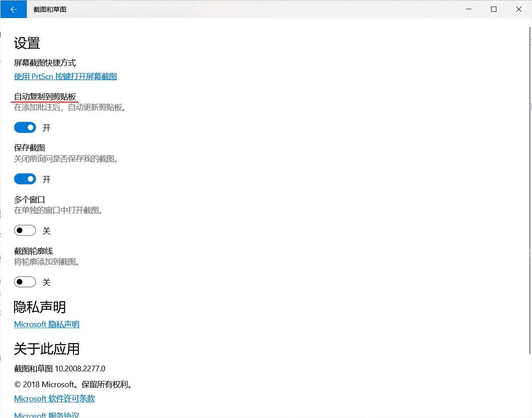Click the 多个窗口 label
Screen dimensions: 532x418
pyautogui.click(x=29, y=199)
